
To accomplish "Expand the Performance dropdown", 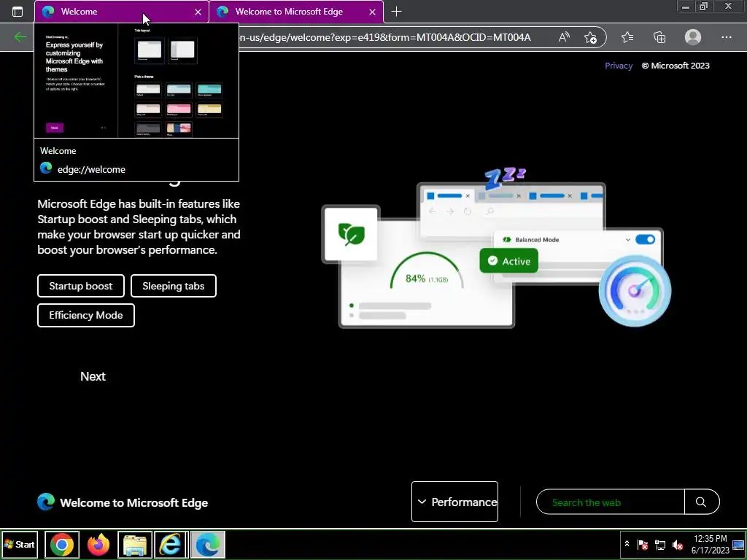I will pos(455,502).
